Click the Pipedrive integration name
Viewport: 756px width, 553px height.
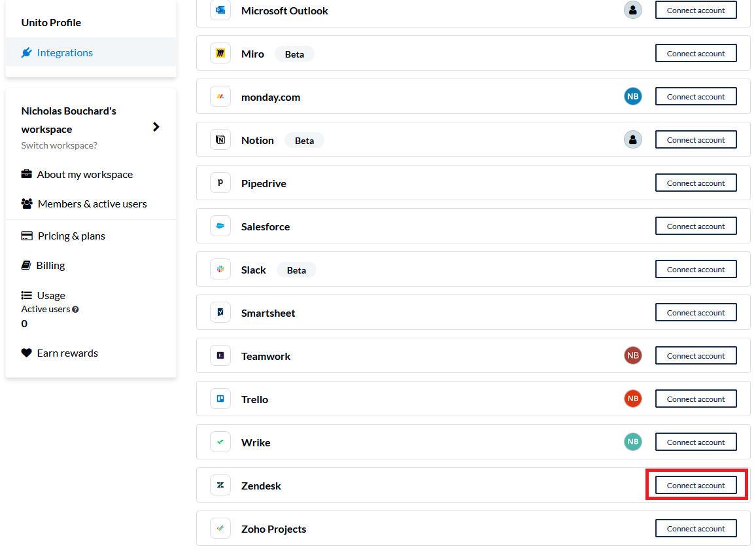[264, 184]
